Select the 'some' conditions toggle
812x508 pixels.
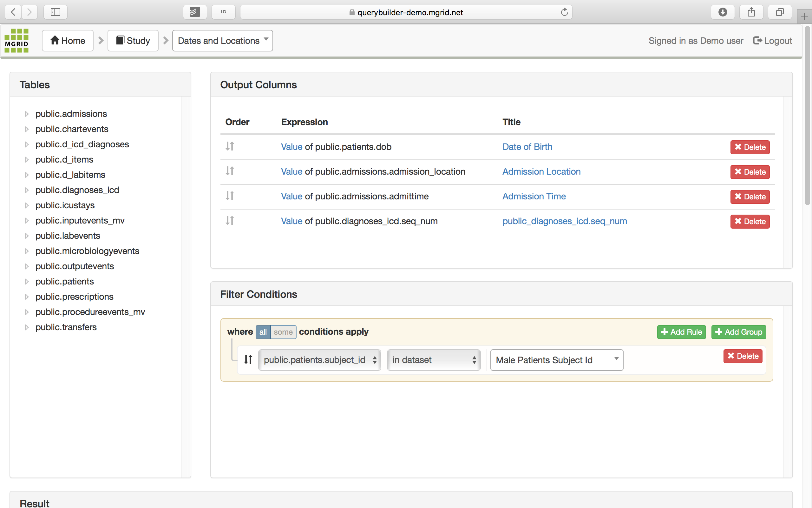pyautogui.click(x=283, y=332)
